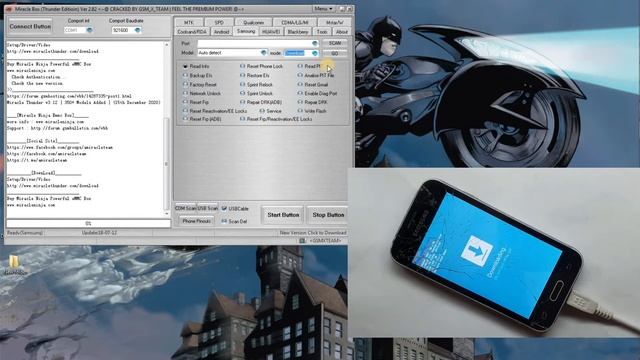Open the Blackberry tab
Image resolution: width=640 pixels, height=360 pixels.
tap(298, 31)
